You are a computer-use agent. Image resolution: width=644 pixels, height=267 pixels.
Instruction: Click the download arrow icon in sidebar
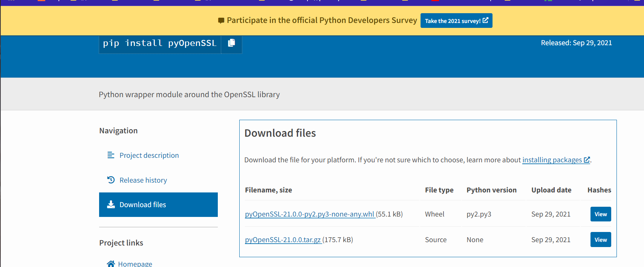pyautogui.click(x=111, y=204)
